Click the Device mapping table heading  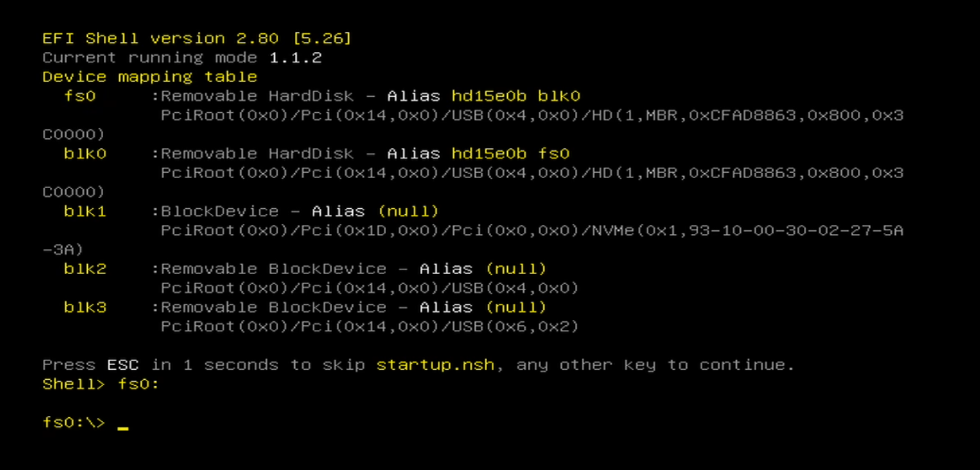[149, 77]
